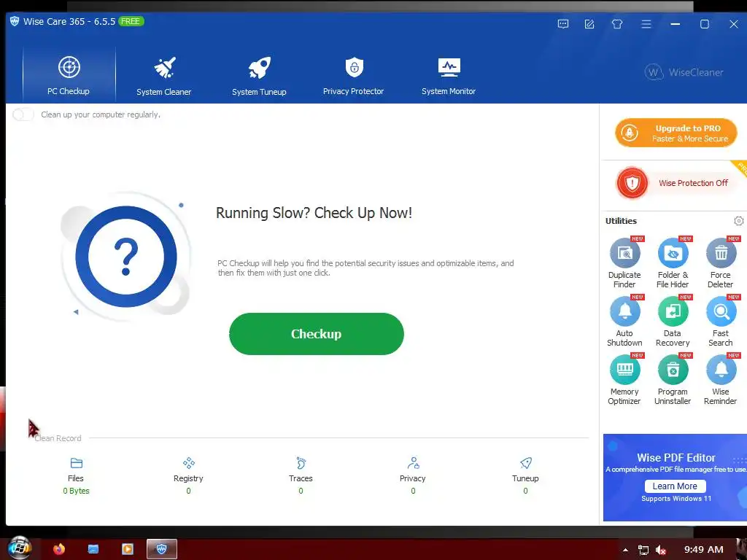Launch Memory Optimizer utility
The image size is (747, 560).
pyautogui.click(x=624, y=381)
